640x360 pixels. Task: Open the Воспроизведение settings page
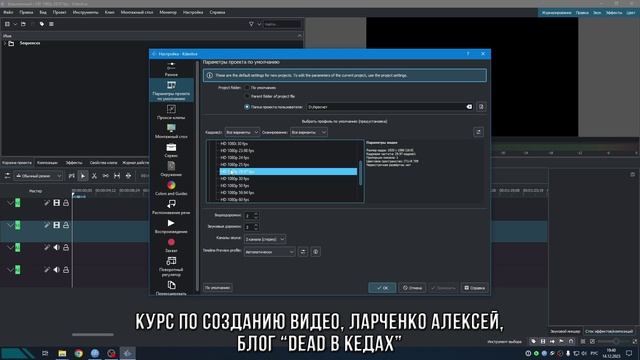pos(171,226)
